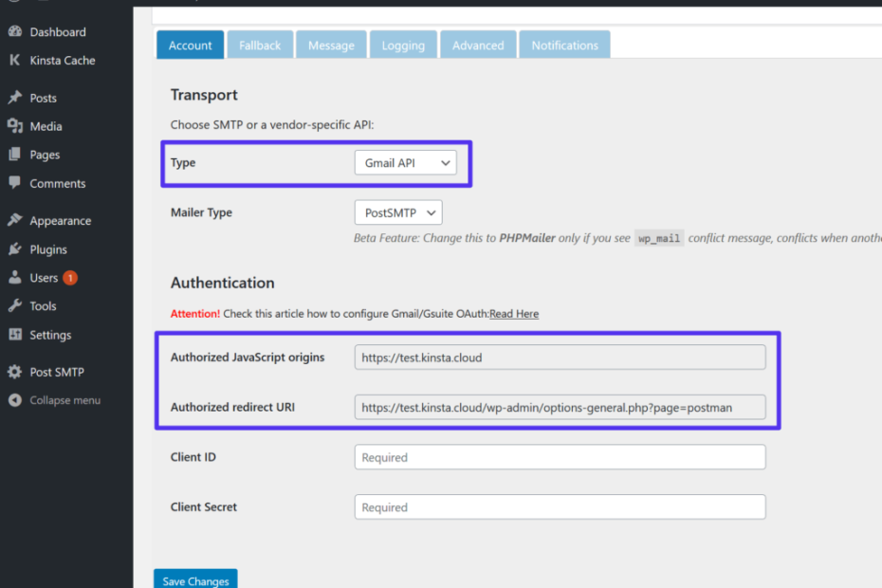
Task: Open the Settings menu item
Action: (x=50, y=335)
